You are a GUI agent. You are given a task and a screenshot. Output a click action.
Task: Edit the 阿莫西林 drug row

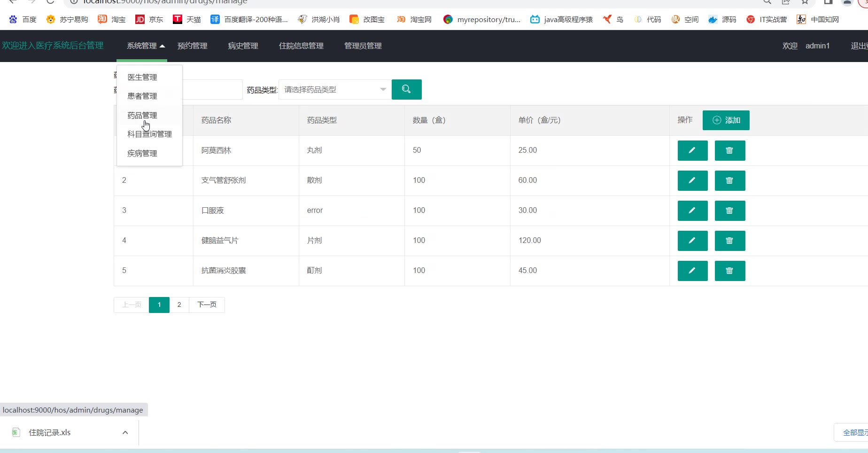[692, 150]
